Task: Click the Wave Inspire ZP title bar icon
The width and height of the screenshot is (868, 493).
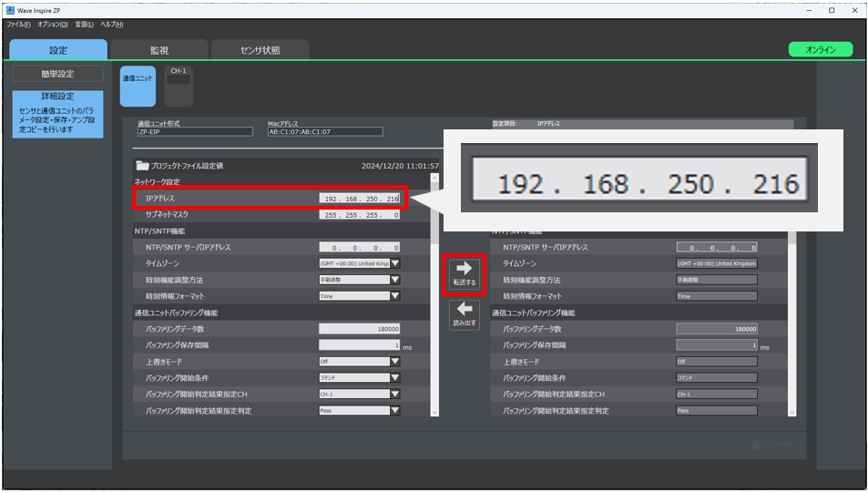Action: 10,10
